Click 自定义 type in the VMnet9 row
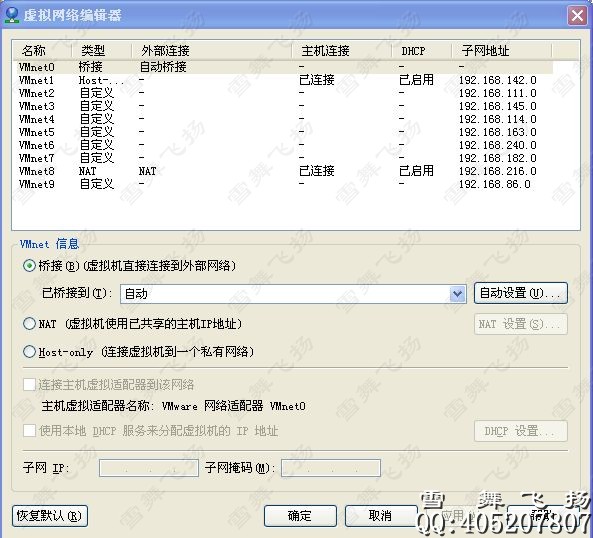Screen dimensions: 593x538 pos(97,184)
